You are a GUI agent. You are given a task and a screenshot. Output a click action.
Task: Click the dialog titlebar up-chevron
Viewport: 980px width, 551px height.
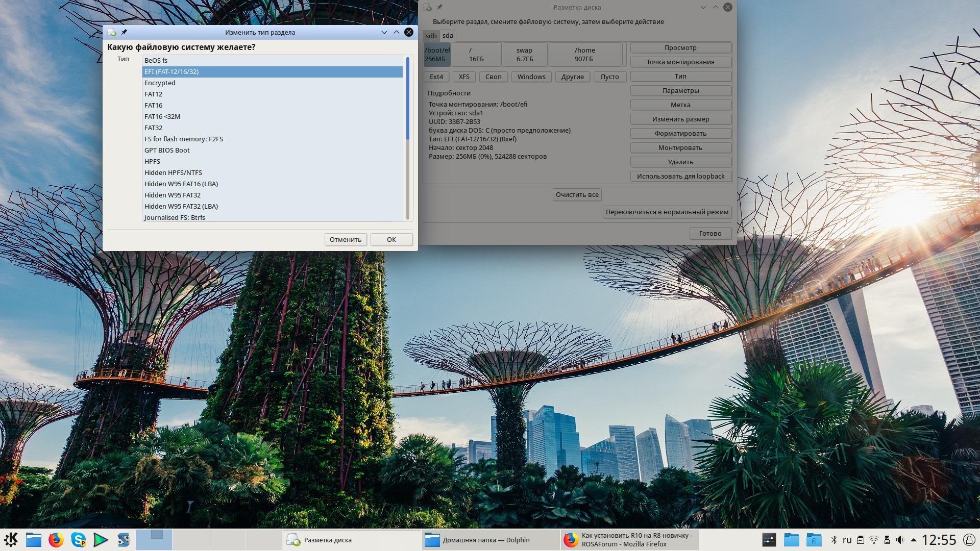tap(397, 32)
